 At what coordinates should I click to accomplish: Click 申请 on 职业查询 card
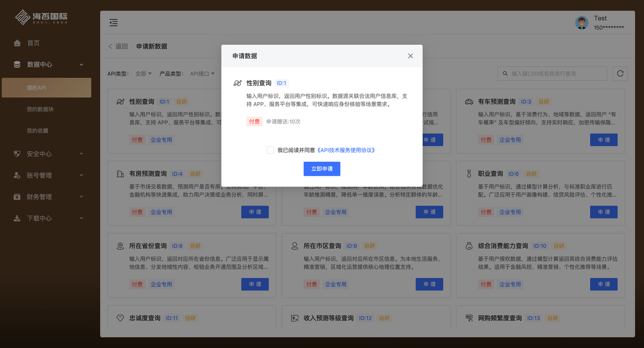click(604, 212)
